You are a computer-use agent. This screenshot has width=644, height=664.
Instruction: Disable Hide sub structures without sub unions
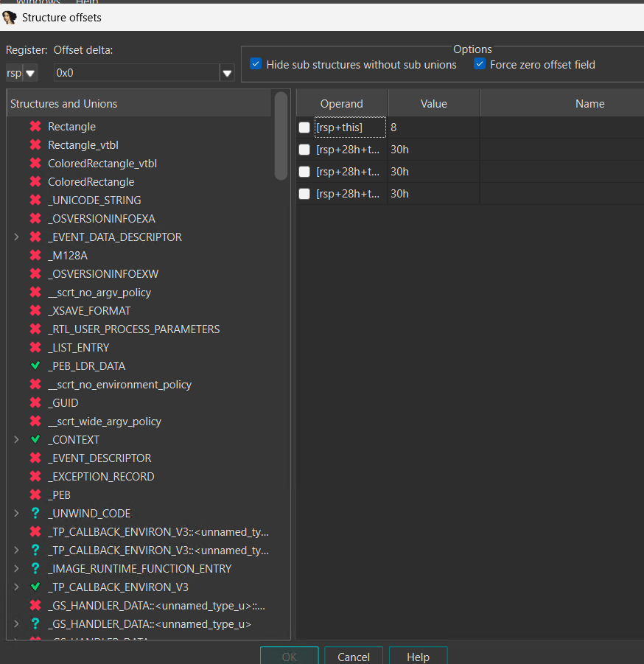pos(256,64)
